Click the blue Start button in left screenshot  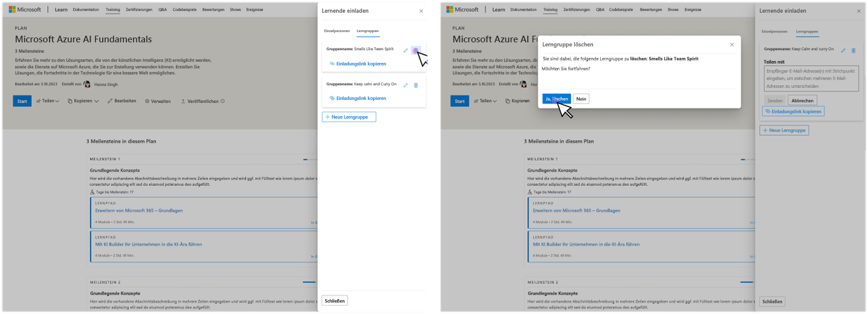pos(22,101)
